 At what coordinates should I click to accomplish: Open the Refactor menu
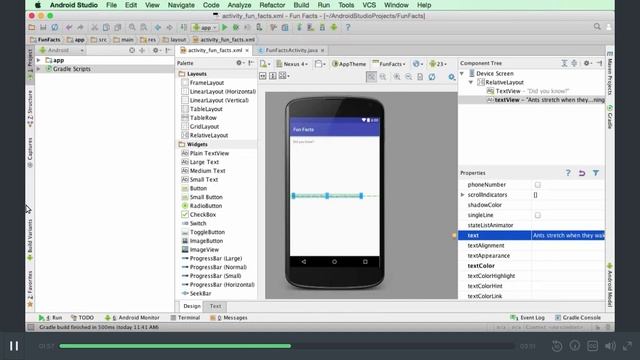[x=272, y=5]
